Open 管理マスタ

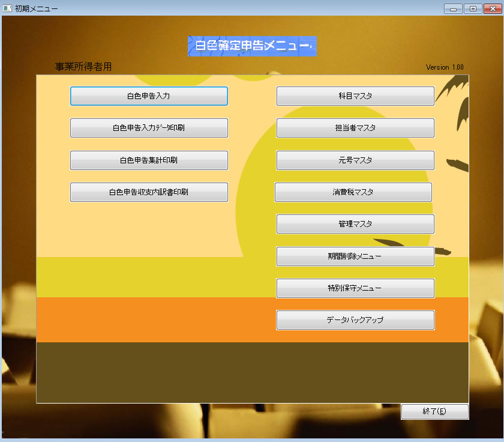[355, 224]
